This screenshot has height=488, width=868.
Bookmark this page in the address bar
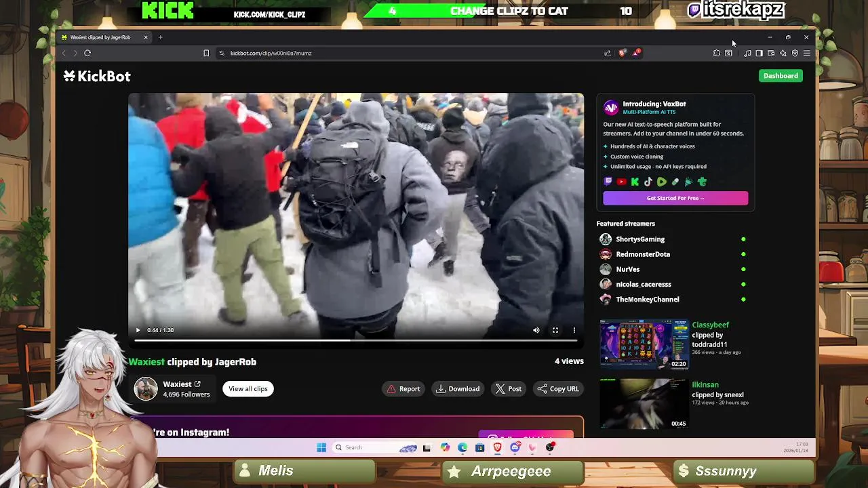click(x=206, y=53)
